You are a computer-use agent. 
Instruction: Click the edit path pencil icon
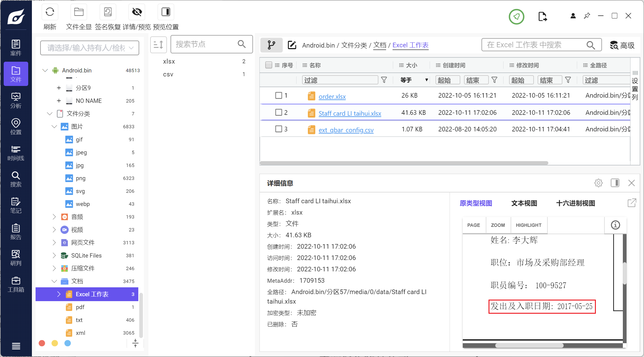click(292, 45)
